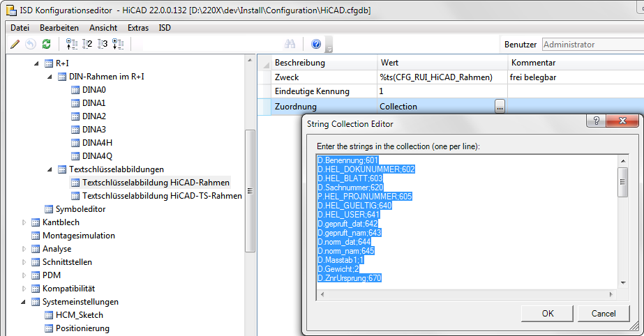Click the string list horizontal scroll-left arrow
This screenshot has height=336, width=644.
click(322, 295)
